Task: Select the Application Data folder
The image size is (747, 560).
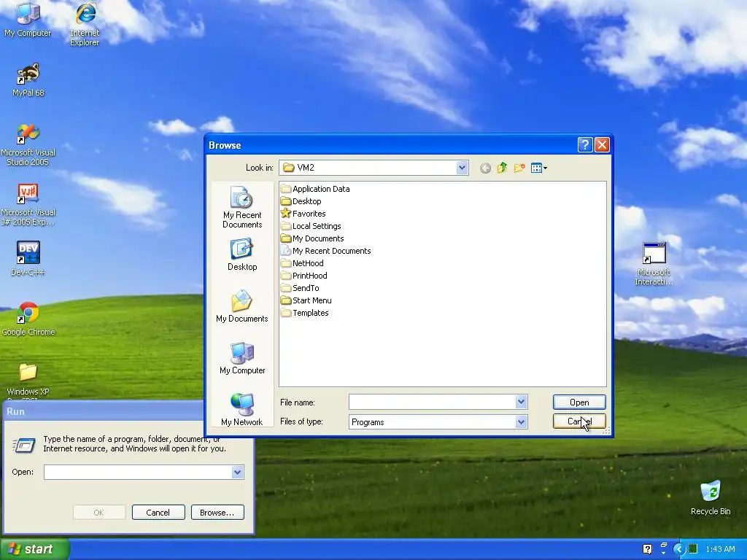Action: pyautogui.click(x=315, y=189)
